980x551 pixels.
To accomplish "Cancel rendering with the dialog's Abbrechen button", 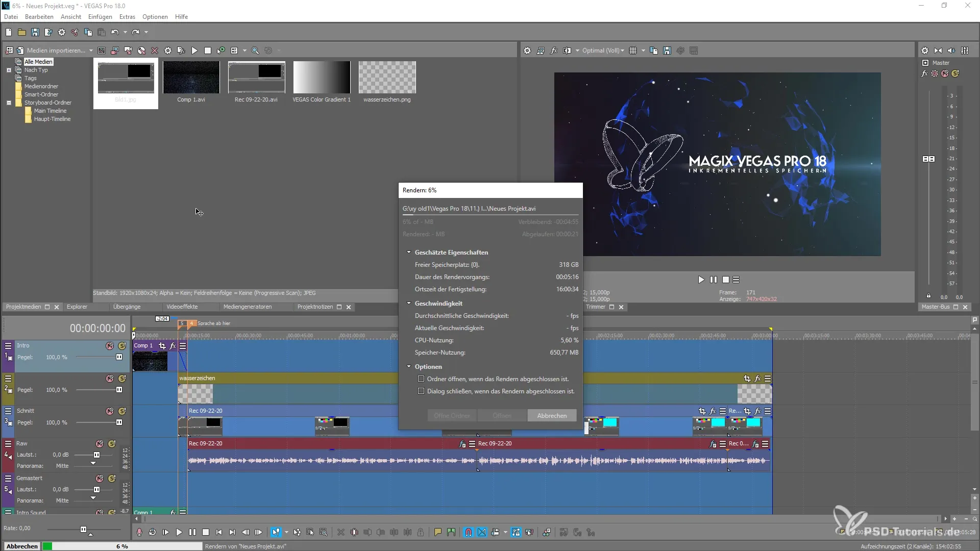I will [552, 416].
